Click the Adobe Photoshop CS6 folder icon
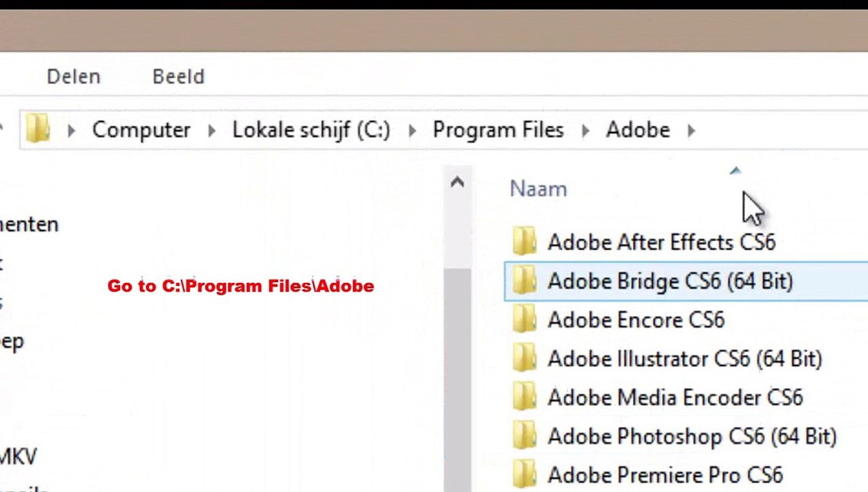 524,436
